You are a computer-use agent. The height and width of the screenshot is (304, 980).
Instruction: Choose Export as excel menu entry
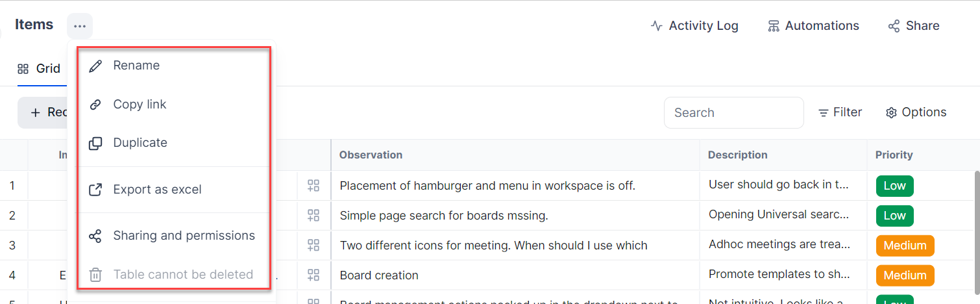click(x=157, y=190)
